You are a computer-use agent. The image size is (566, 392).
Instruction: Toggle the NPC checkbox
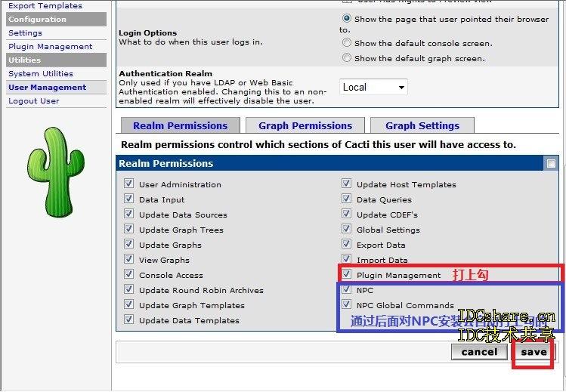coord(347,289)
